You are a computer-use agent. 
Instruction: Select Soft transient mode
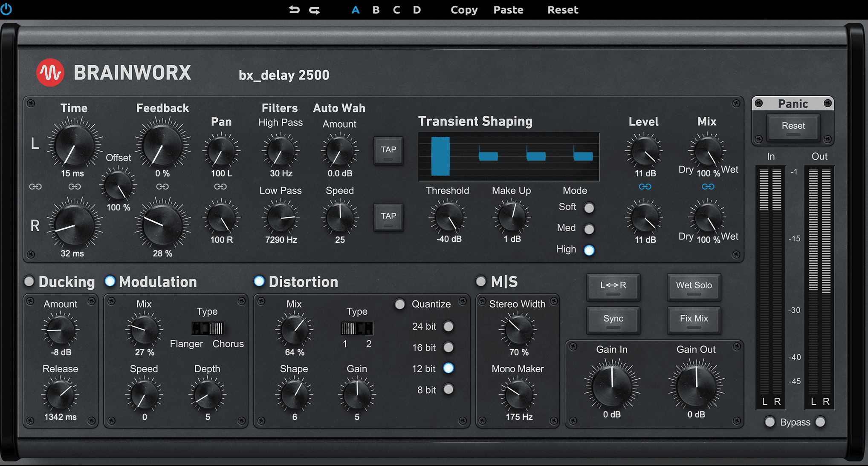tap(589, 208)
